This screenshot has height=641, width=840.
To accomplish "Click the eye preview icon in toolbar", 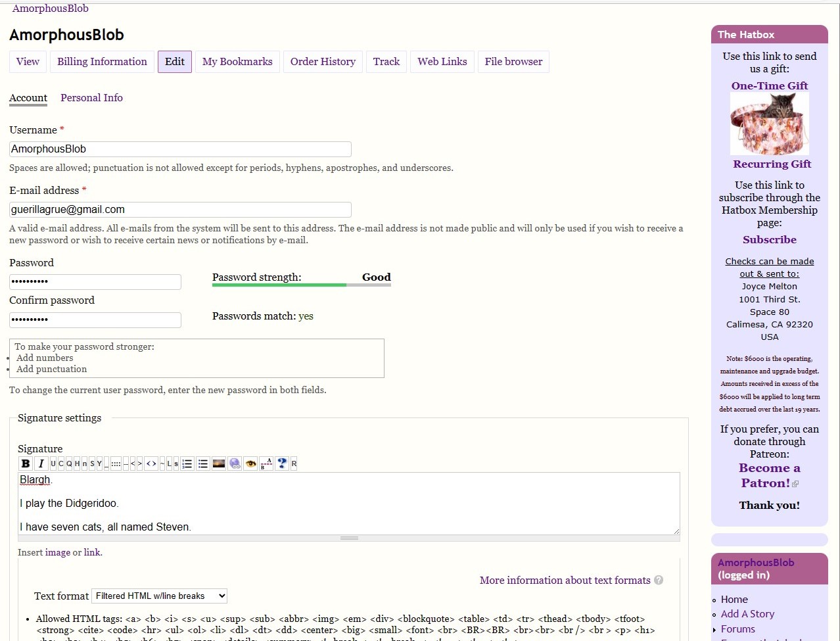I will (x=250, y=463).
